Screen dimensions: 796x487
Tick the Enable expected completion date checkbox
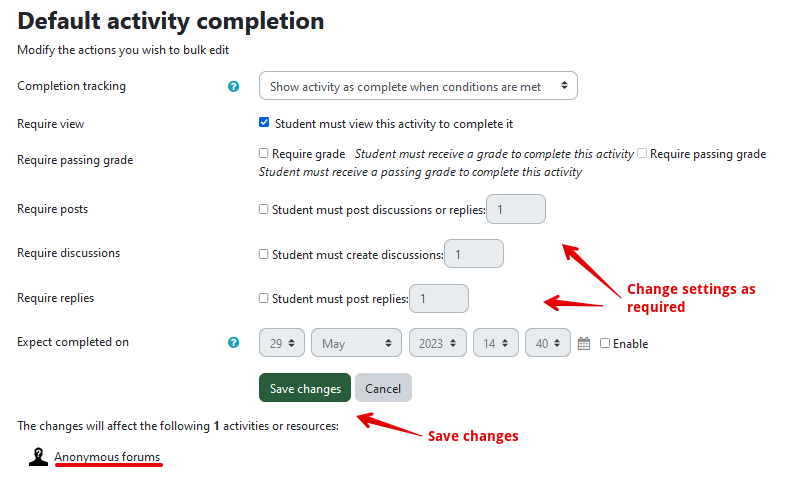[x=605, y=343]
